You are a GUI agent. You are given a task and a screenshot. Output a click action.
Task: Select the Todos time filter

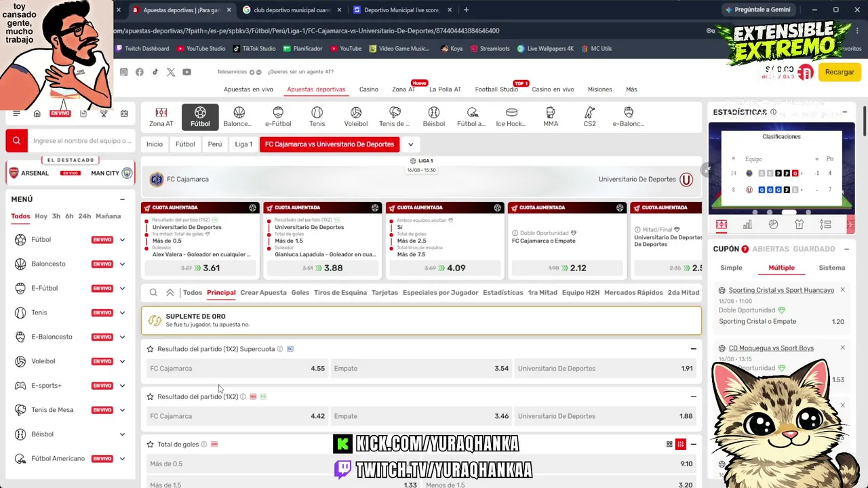pos(20,216)
